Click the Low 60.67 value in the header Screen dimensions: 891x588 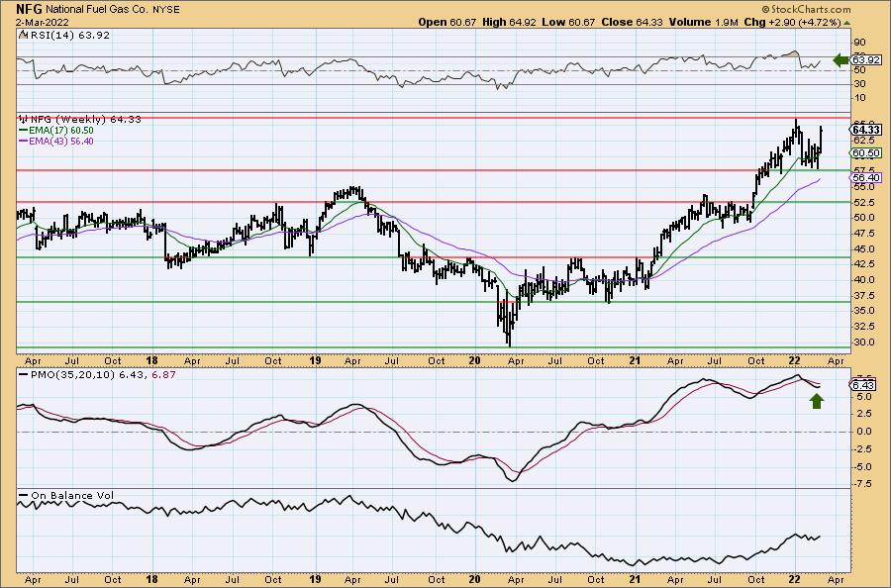(x=568, y=22)
